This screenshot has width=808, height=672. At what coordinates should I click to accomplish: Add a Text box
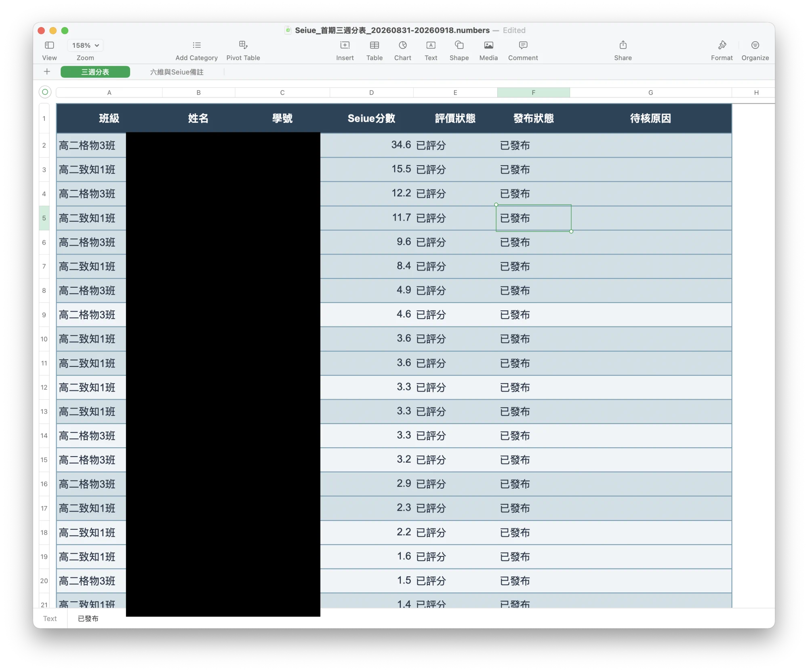click(431, 45)
